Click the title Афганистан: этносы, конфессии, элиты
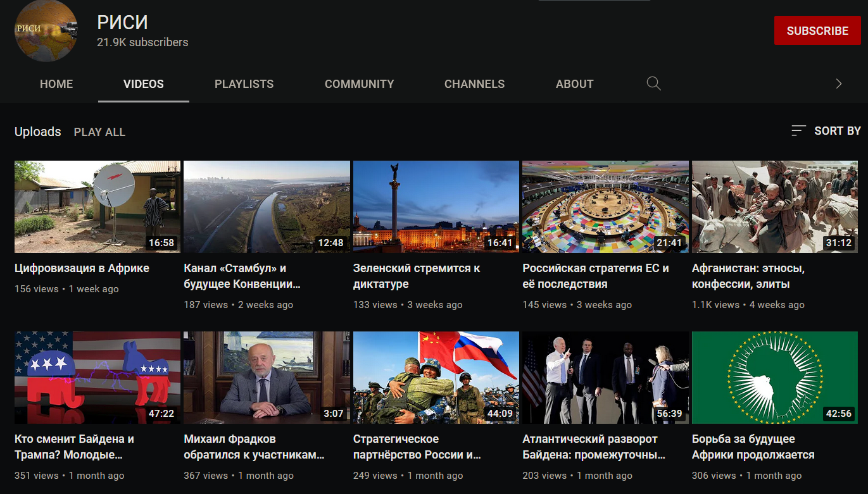Viewport: 868px width, 494px height. 748,276
